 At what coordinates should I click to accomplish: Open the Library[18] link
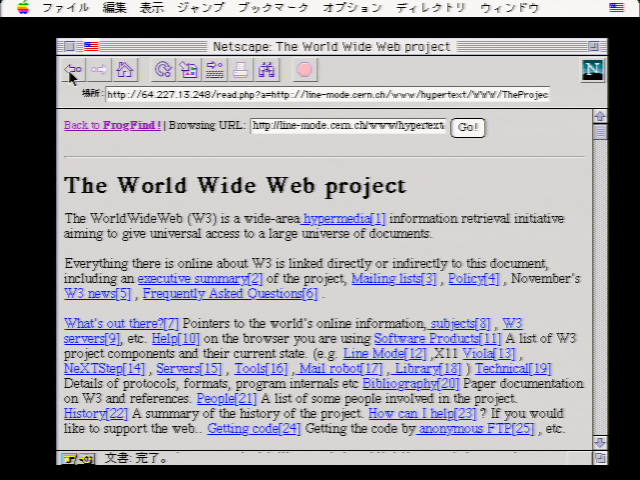(x=427, y=369)
